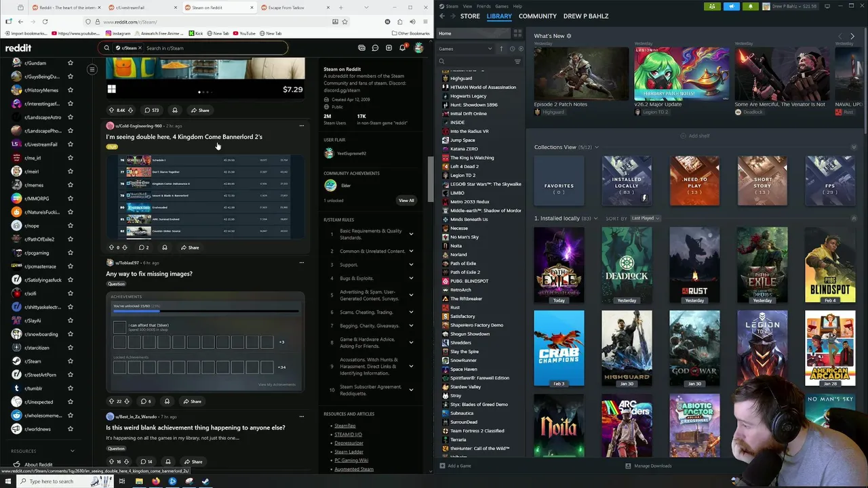Downvote the missing images post
The height and width of the screenshot is (488, 868).
point(126,401)
